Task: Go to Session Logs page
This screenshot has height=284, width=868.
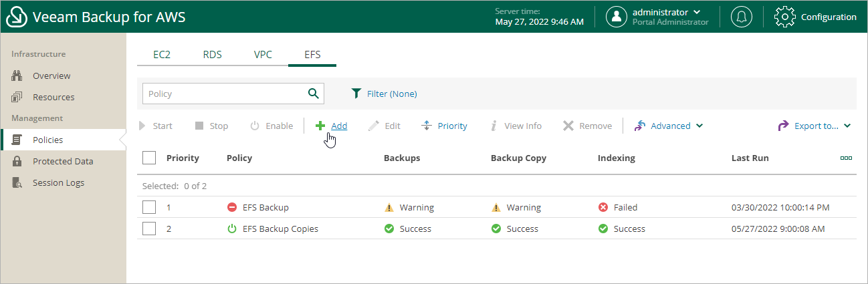Action: pyautogui.click(x=58, y=182)
